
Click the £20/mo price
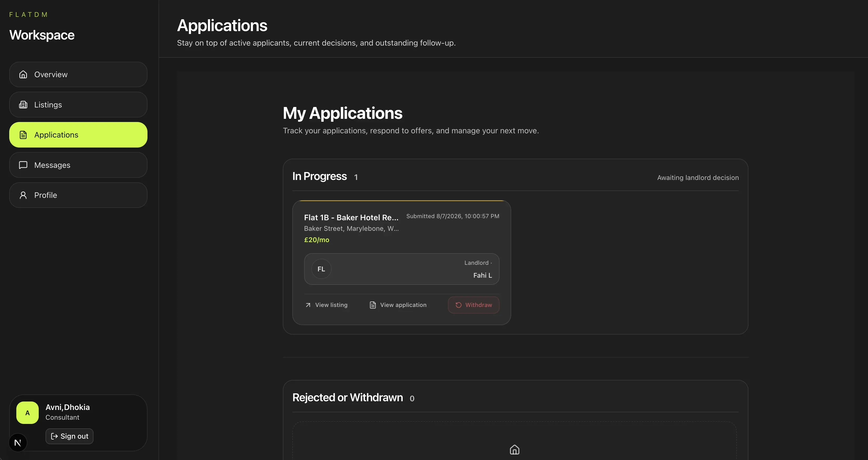pyautogui.click(x=317, y=239)
